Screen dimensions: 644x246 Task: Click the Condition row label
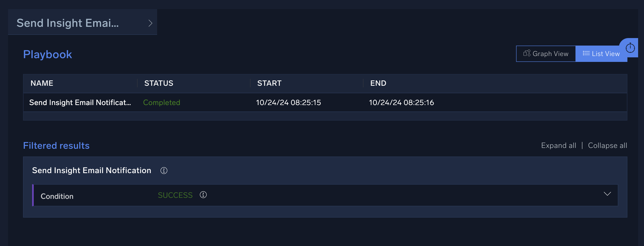(x=57, y=196)
